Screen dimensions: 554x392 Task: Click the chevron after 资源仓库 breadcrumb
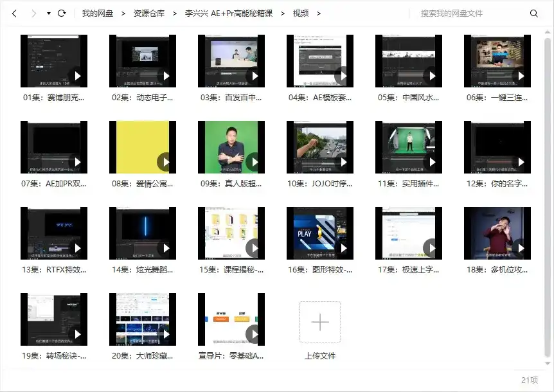pos(174,13)
